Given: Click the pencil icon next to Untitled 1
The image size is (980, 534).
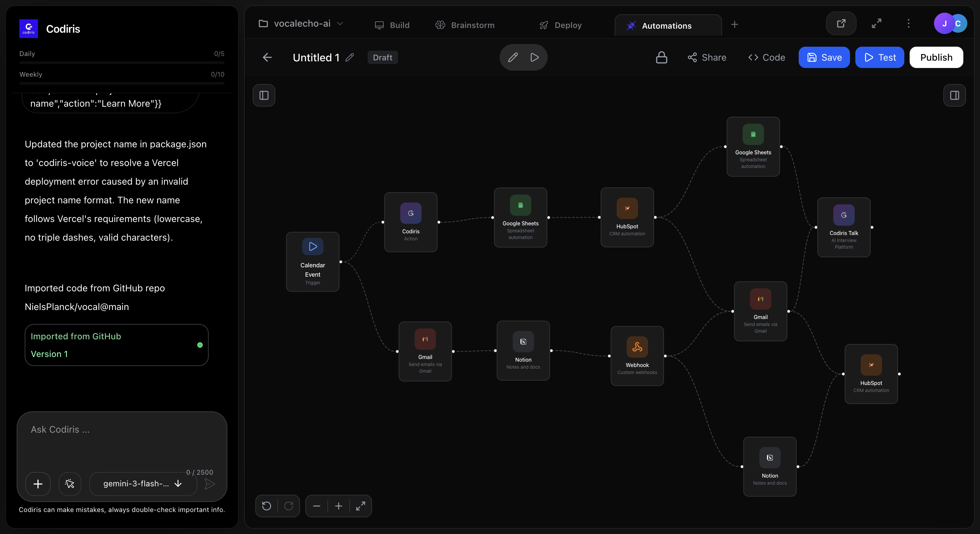Looking at the screenshot, I should [x=350, y=57].
